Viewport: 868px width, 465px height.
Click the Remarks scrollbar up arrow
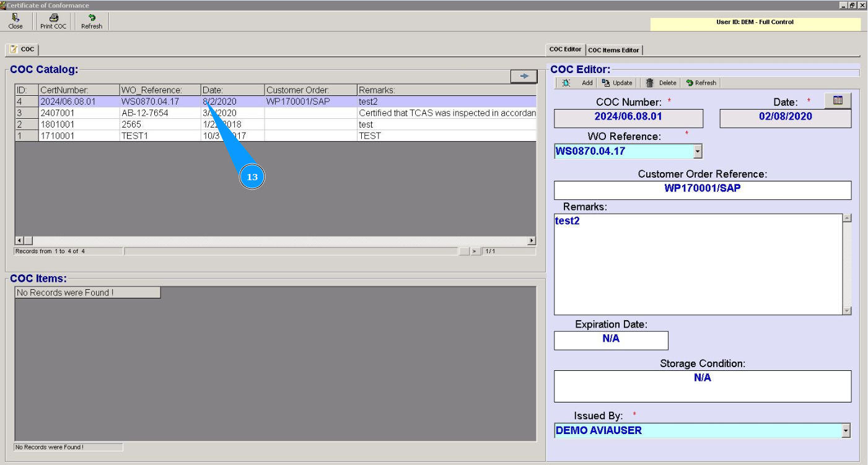pos(847,218)
